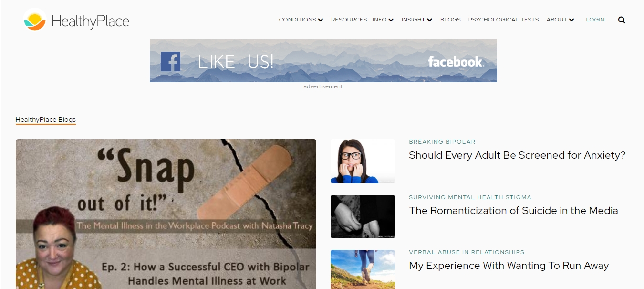
Task: Open the Breaking Bipolar category link
Action: pyautogui.click(x=442, y=142)
